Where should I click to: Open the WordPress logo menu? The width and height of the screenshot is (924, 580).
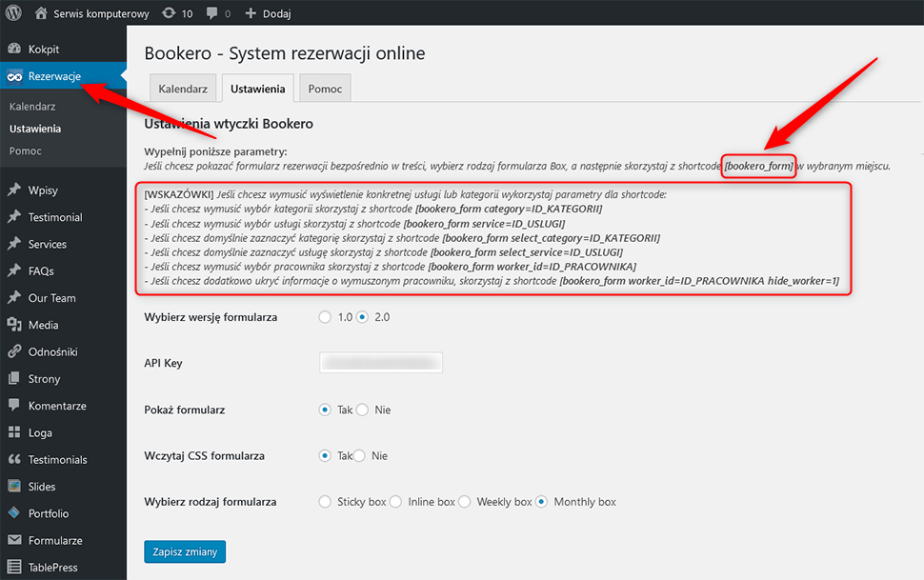pyautogui.click(x=13, y=13)
